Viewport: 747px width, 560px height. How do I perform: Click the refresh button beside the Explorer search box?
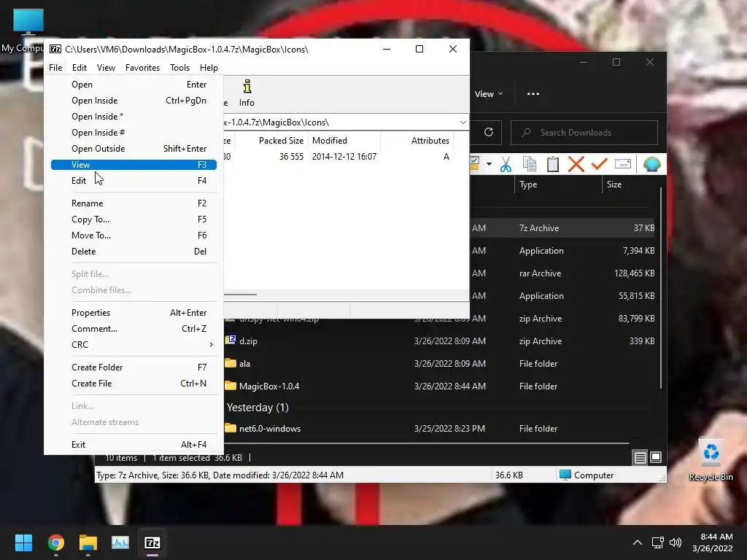488,133
